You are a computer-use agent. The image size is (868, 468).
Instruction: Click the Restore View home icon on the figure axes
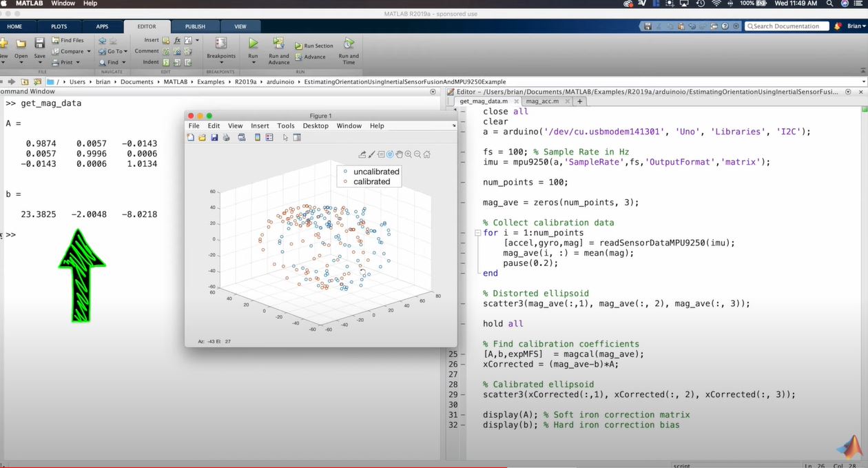(x=427, y=154)
